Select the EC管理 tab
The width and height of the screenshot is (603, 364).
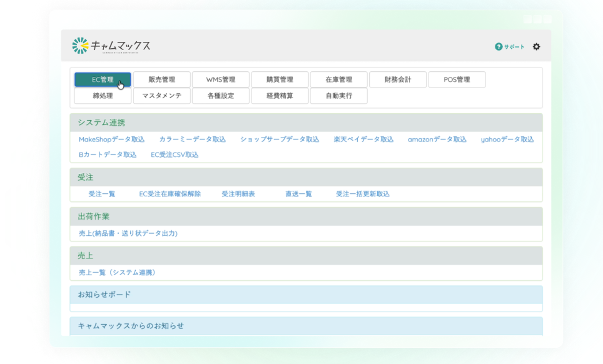coord(103,79)
